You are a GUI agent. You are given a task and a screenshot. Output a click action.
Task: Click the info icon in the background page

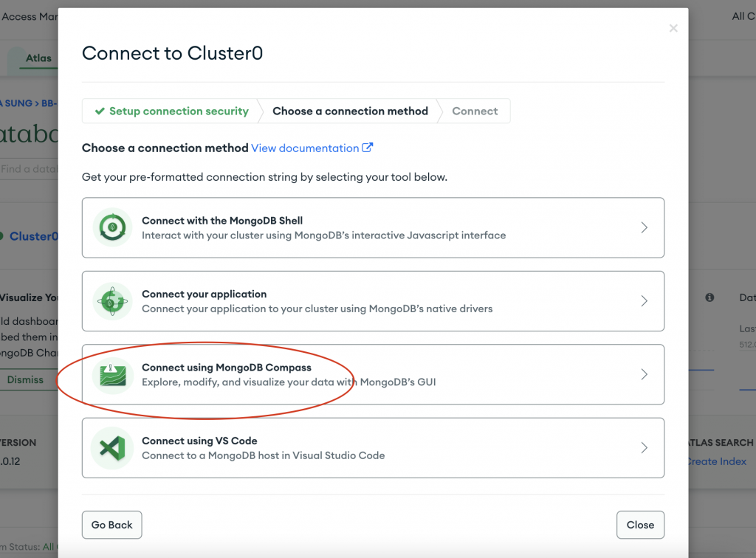pyautogui.click(x=709, y=297)
